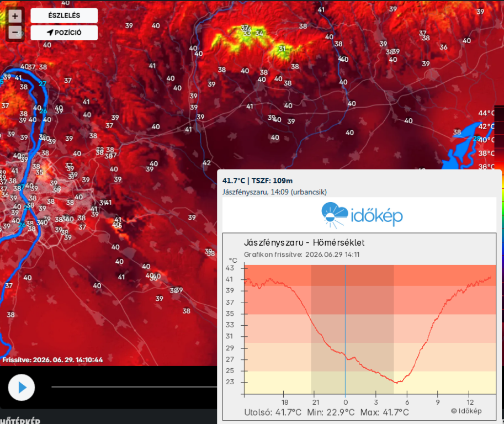This screenshot has width=504, height=424.
Task: Click the 35 degree Budapest station marker
Action: click(39, 172)
